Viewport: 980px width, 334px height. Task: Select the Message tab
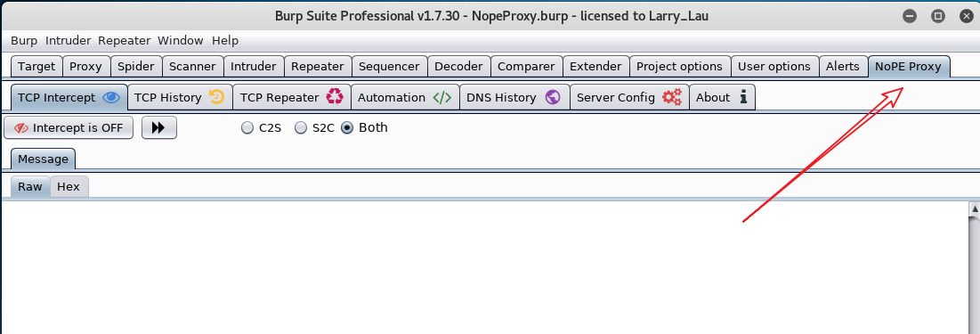coord(43,159)
